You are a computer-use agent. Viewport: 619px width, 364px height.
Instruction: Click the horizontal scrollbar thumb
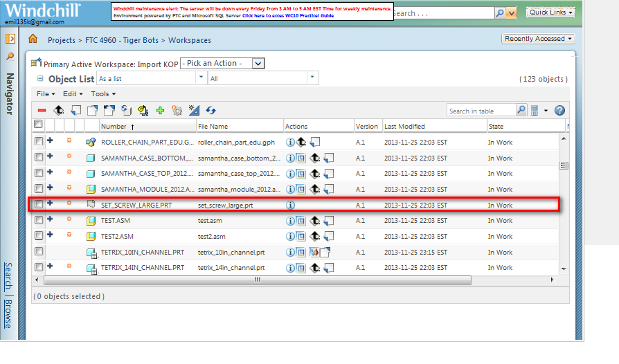tap(258, 280)
